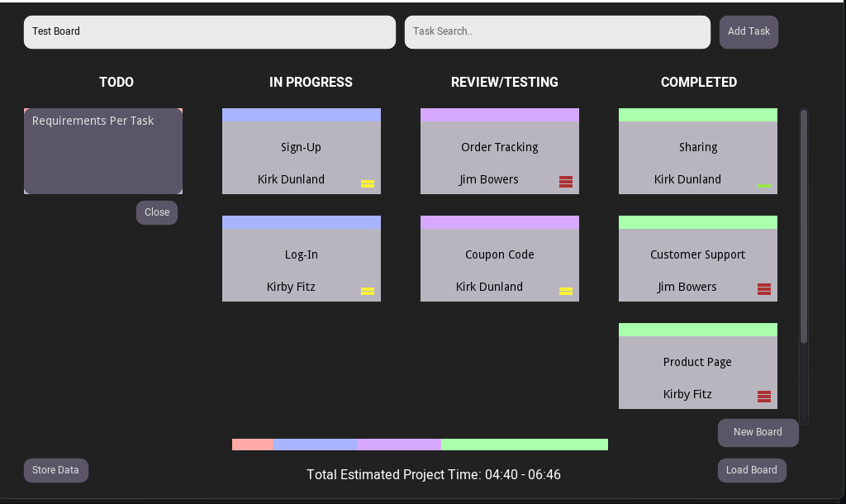Click Kirk Dunland on the Sharing card

pyautogui.click(x=687, y=179)
